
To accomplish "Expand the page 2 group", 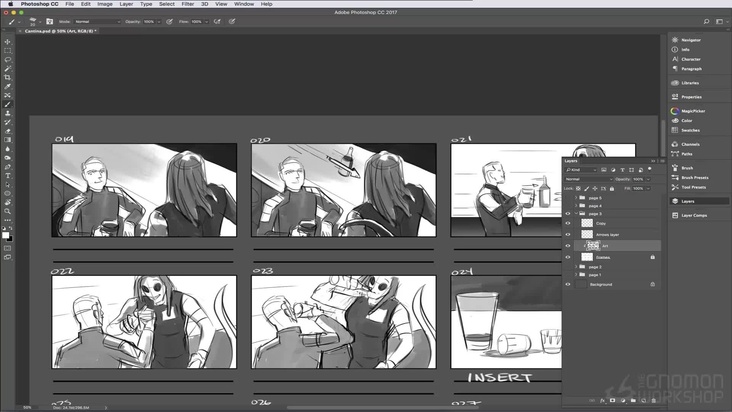I will 576,267.
